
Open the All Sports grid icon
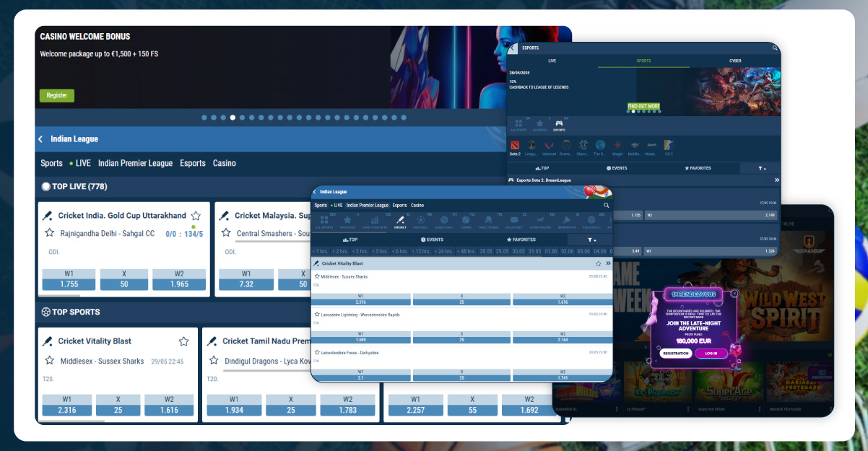click(323, 221)
